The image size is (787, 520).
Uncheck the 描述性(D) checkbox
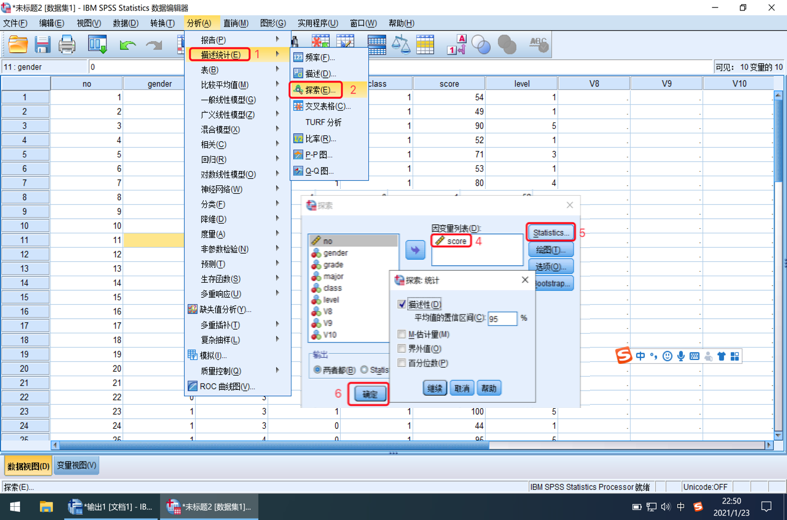402,304
